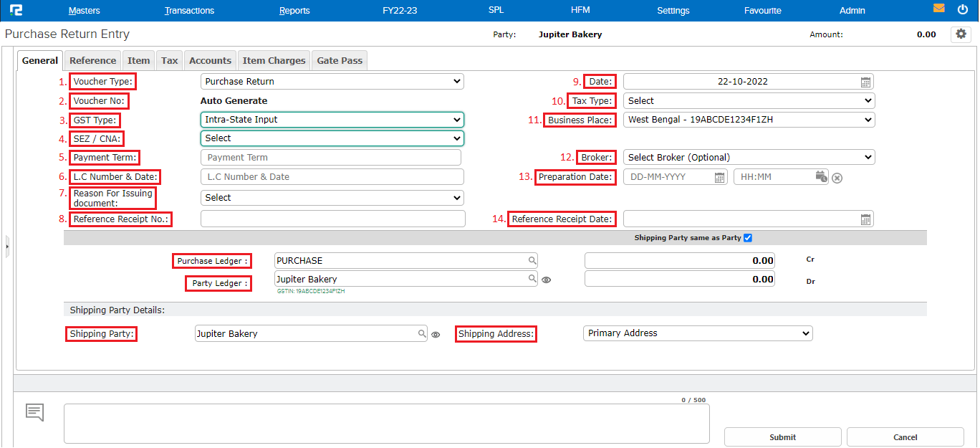Click the power logout icon

coord(962,9)
